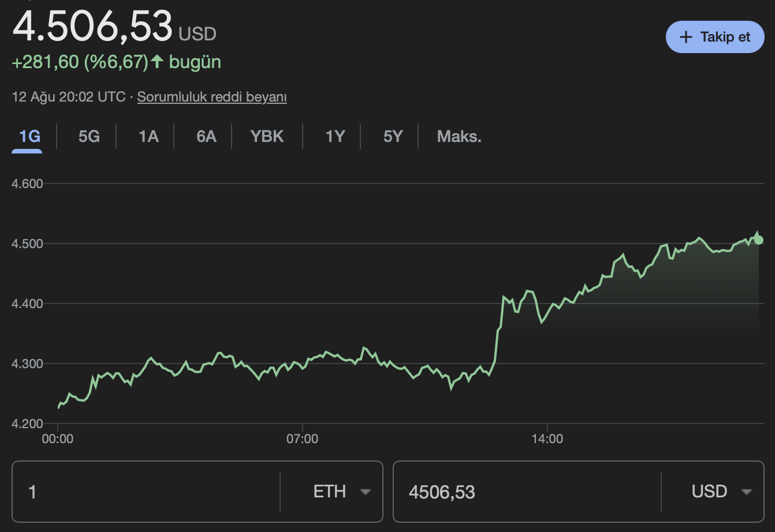Click the 4.506,53 price heading

click(x=92, y=25)
